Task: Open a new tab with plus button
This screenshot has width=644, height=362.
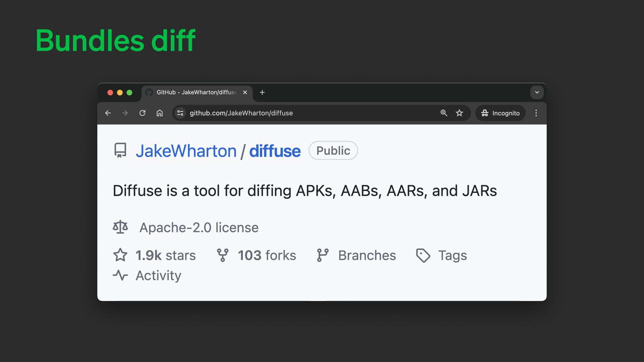Action: (x=262, y=93)
